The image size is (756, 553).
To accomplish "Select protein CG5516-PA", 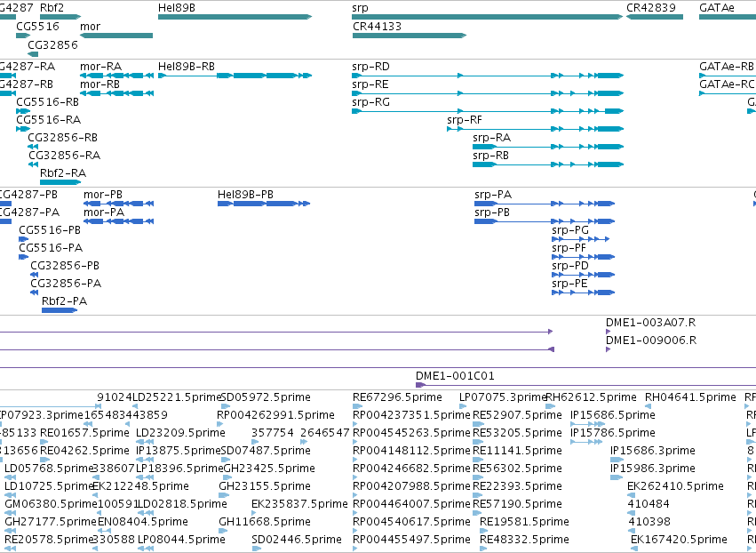I will (24, 257).
